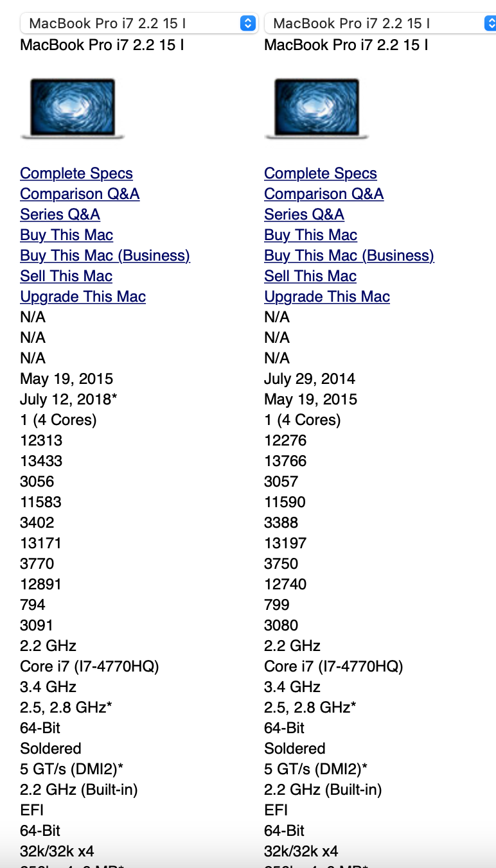Open left column Upgrade This Mac link
Image resolution: width=496 pixels, height=868 pixels.
pyautogui.click(x=83, y=297)
